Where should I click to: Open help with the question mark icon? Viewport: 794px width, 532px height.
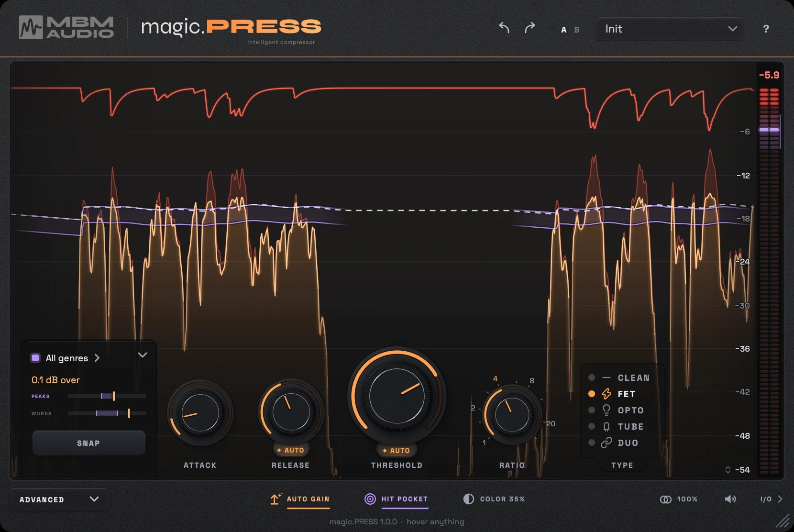coord(766,29)
